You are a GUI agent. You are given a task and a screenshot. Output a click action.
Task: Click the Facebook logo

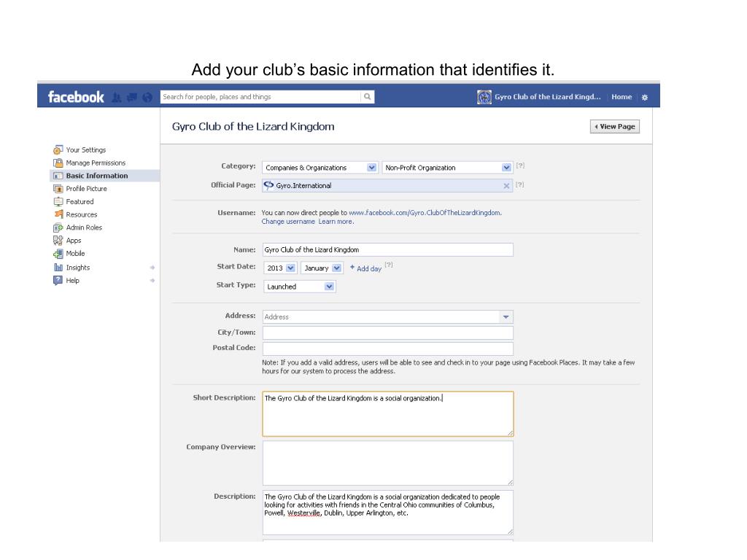[76, 97]
